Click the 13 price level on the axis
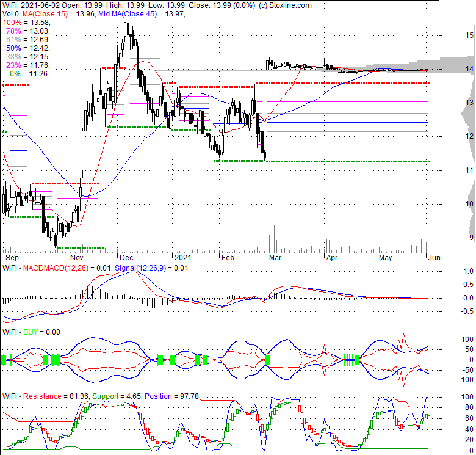 tap(469, 103)
